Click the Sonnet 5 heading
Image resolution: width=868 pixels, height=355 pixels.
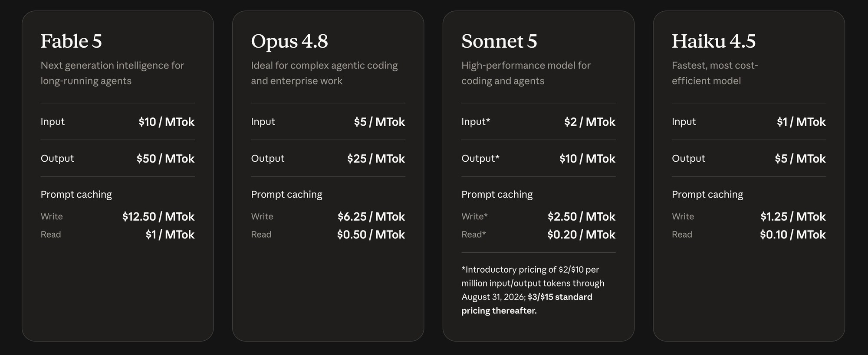(499, 41)
